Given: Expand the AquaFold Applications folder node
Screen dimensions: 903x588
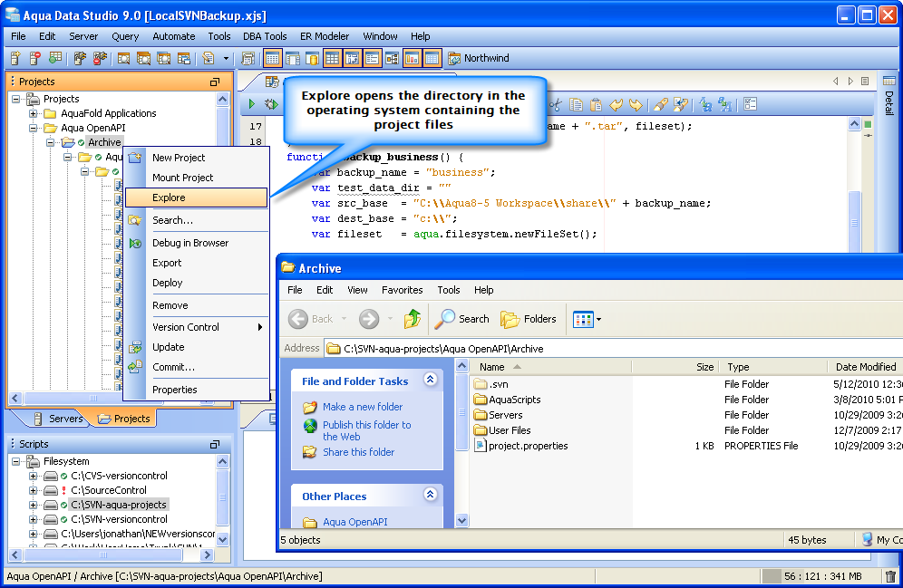Looking at the screenshot, I should (34, 113).
